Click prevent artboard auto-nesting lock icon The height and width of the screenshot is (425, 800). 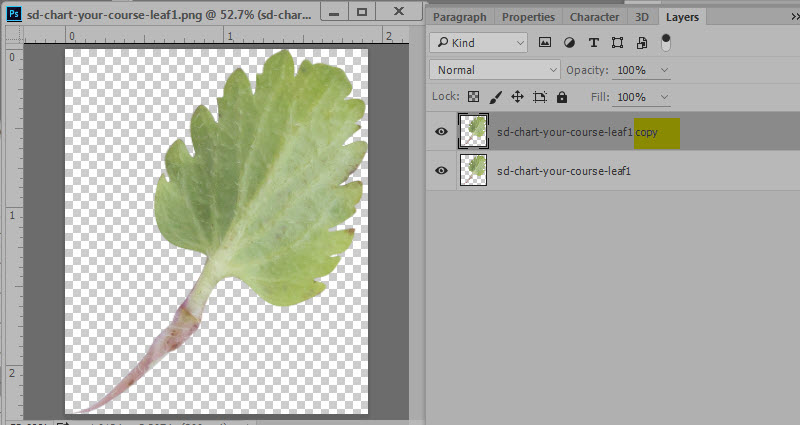click(540, 97)
